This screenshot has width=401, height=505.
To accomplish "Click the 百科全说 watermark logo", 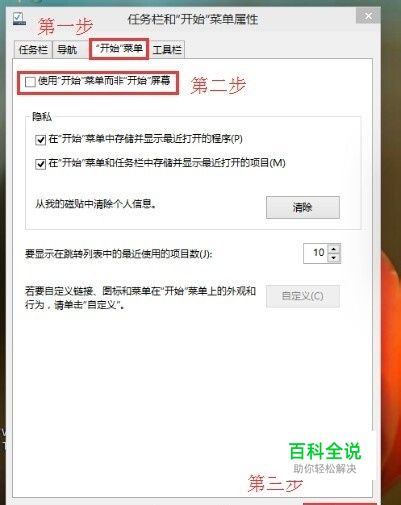I will [x=325, y=451].
